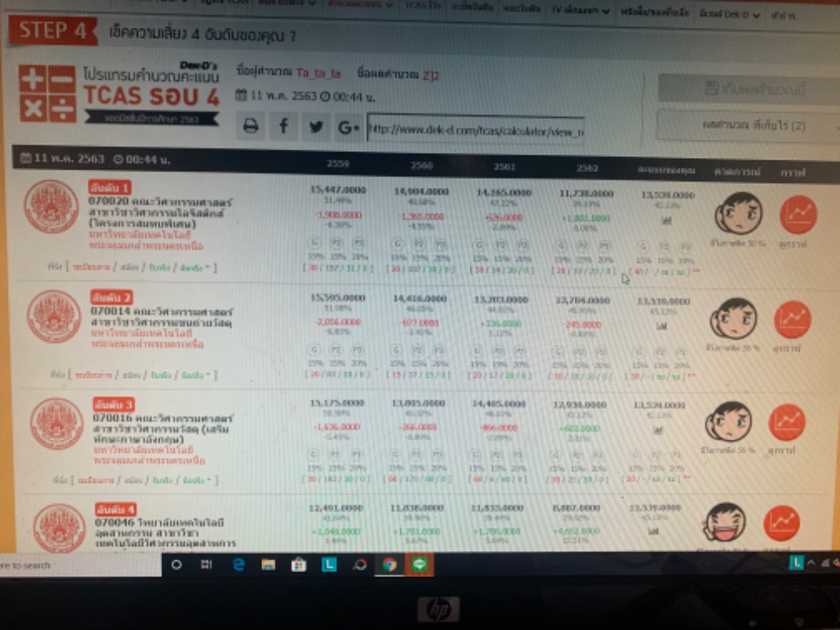The height and width of the screenshot is (630, 840).
Task: Click the dek-d.com calculator URL field
Action: tap(475, 129)
